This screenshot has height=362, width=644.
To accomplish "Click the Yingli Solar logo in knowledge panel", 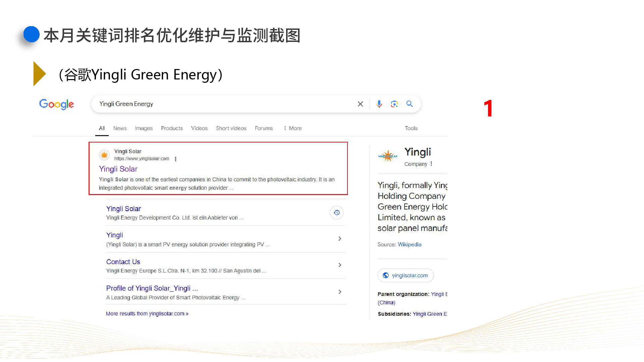I will [x=388, y=156].
